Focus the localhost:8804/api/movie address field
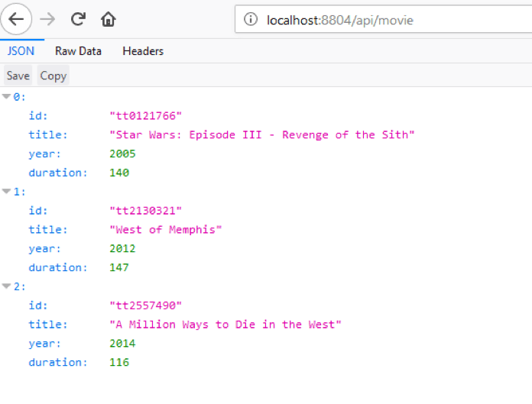The width and height of the screenshot is (532, 404). 384,19
